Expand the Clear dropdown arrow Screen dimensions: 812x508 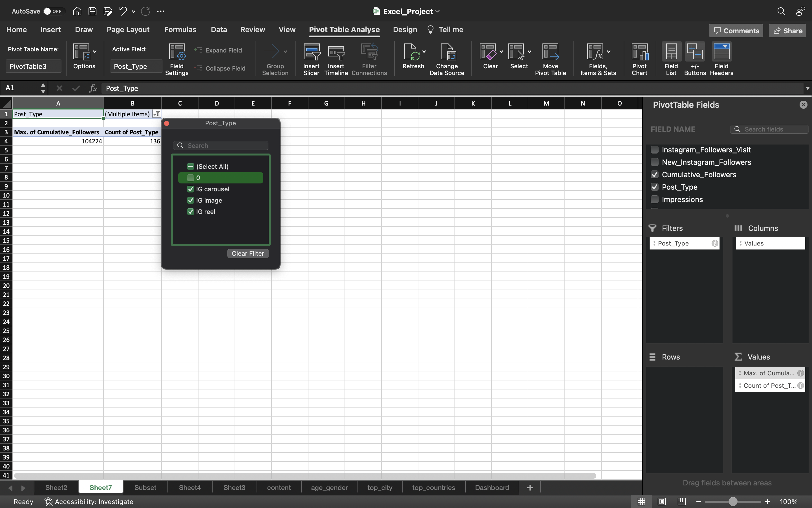pos(501,51)
